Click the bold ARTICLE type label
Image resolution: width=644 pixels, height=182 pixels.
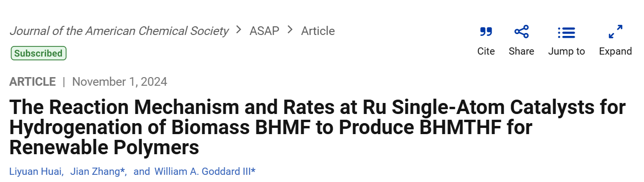[33, 82]
